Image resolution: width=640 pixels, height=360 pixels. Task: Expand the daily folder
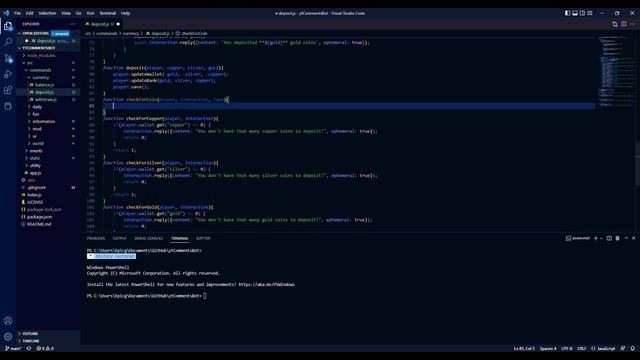point(37,107)
